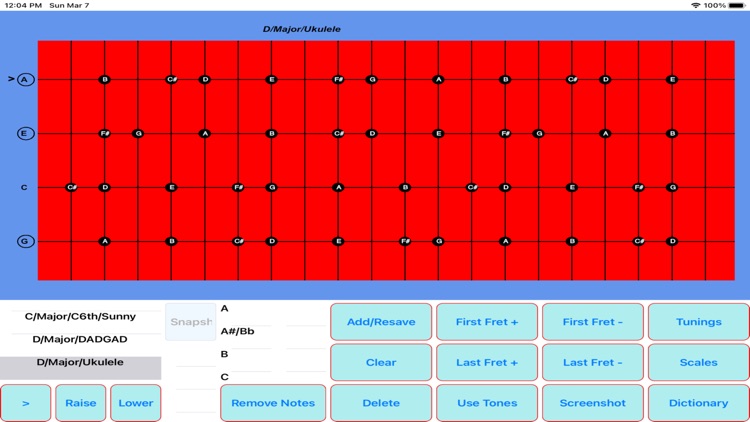The height and width of the screenshot is (422, 750).
Task: Click Remove Notes
Action: pos(273,403)
